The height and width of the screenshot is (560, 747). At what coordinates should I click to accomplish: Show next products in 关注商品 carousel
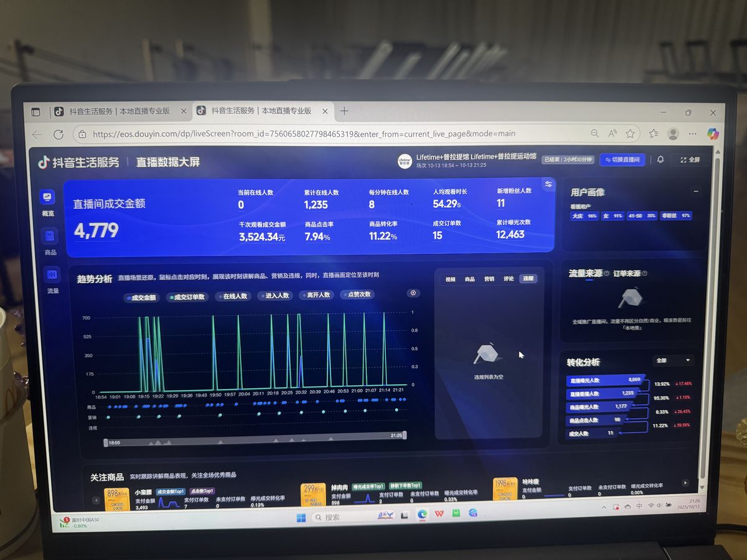click(x=685, y=482)
